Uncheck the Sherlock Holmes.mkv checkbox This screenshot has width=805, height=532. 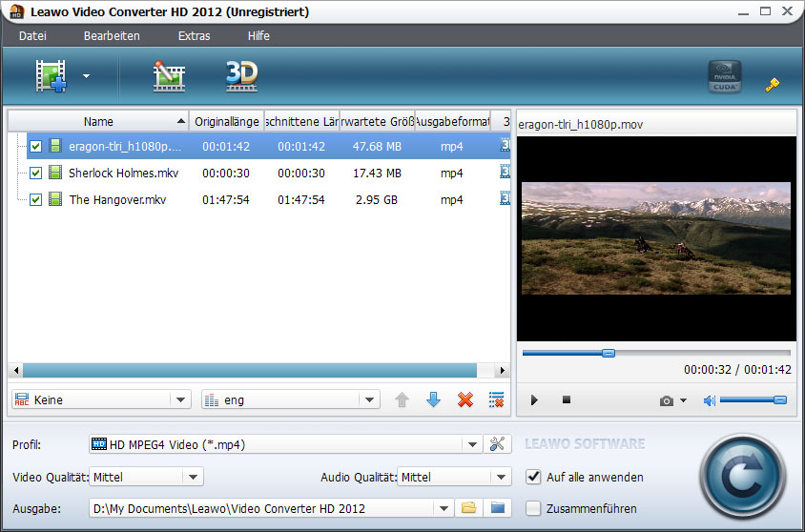[x=35, y=173]
